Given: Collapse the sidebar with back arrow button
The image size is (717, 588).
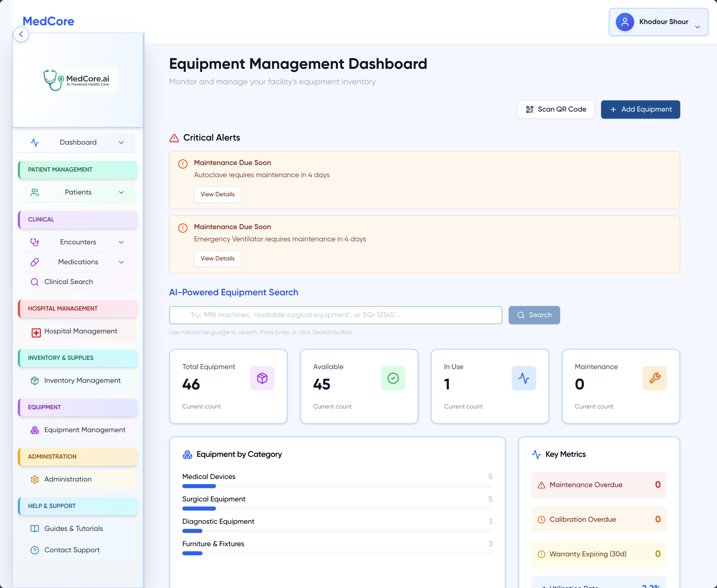Looking at the screenshot, I should coord(21,34).
